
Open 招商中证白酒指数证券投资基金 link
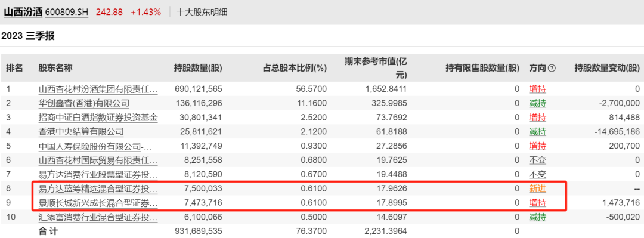click(98, 118)
